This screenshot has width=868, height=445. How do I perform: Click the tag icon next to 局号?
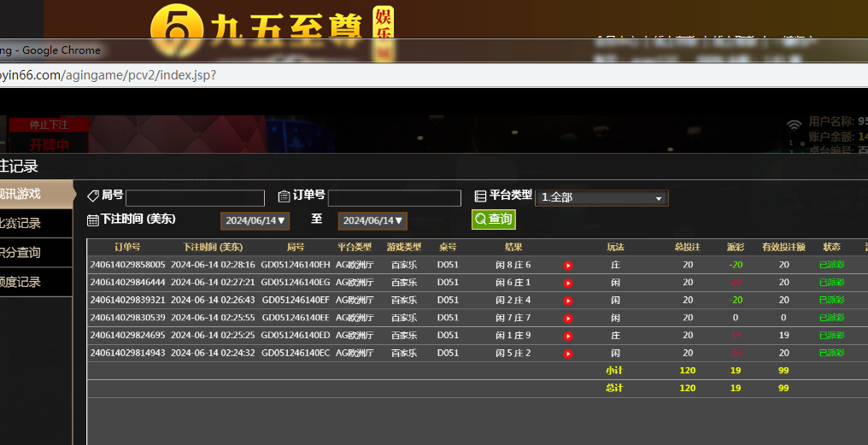pyautogui.click(x=93, y=196)
